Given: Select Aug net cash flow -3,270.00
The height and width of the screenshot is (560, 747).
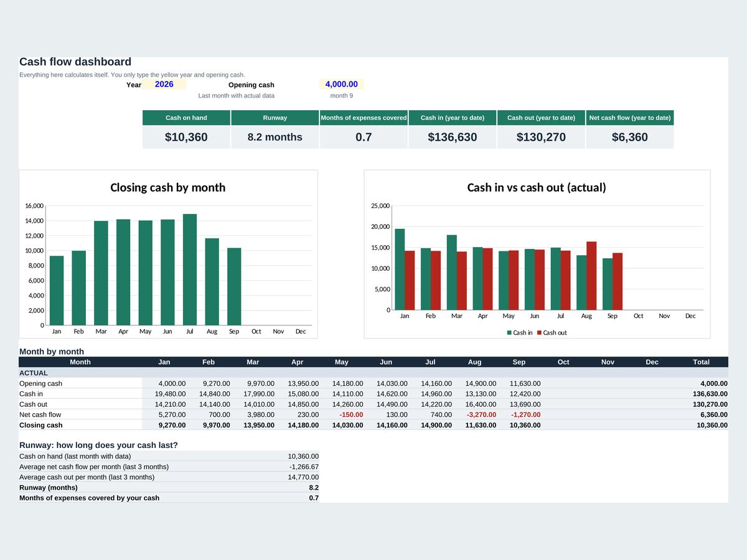Looking at the screenshot, I should pos(474,414).
